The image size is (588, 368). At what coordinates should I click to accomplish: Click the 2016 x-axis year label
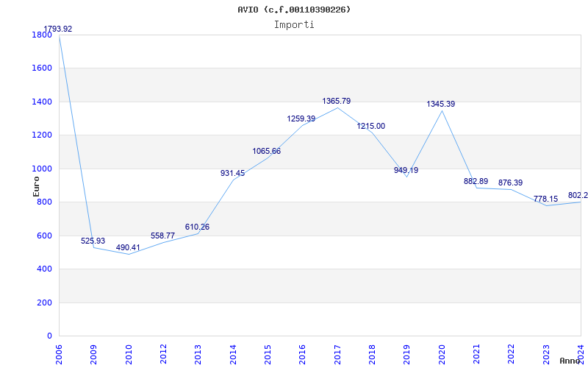click(302, 354)
